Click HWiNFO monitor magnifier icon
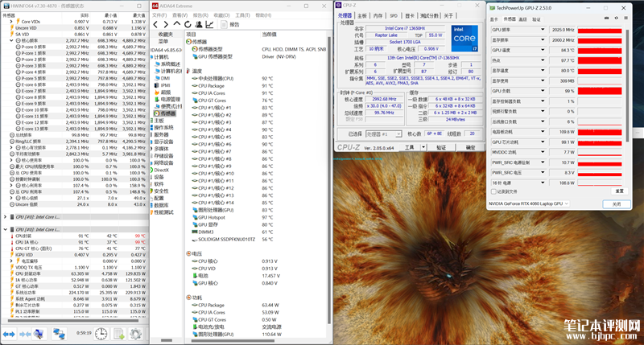 point(39,334)
